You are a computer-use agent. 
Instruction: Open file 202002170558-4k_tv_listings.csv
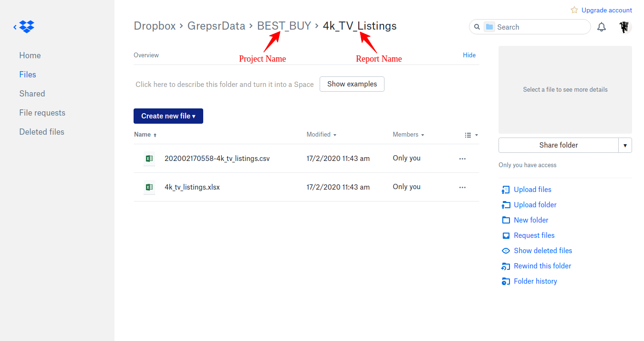[217, 159]
